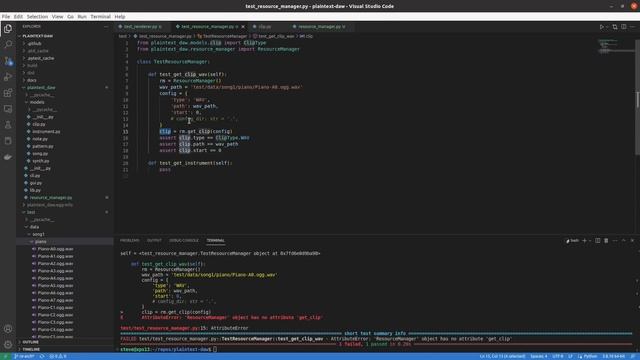The width and height of the screenshot is (640, 360).
Task: Click the bash terminal shell label
Action: (572, 241)
